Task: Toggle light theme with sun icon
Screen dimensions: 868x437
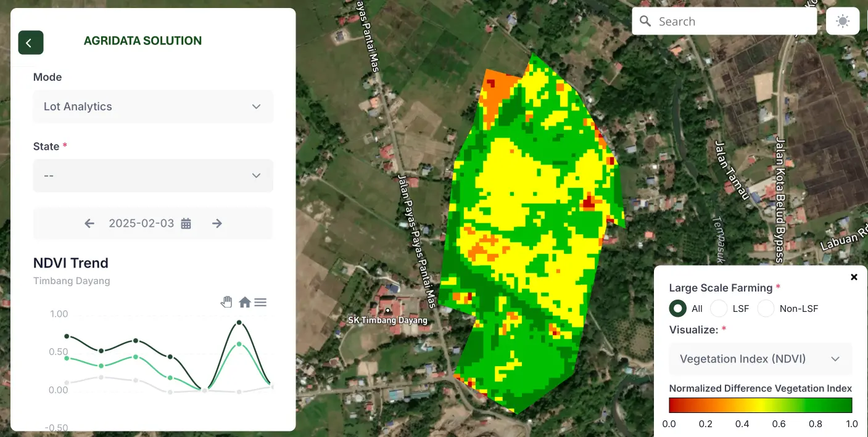Action: click(843, 22)
